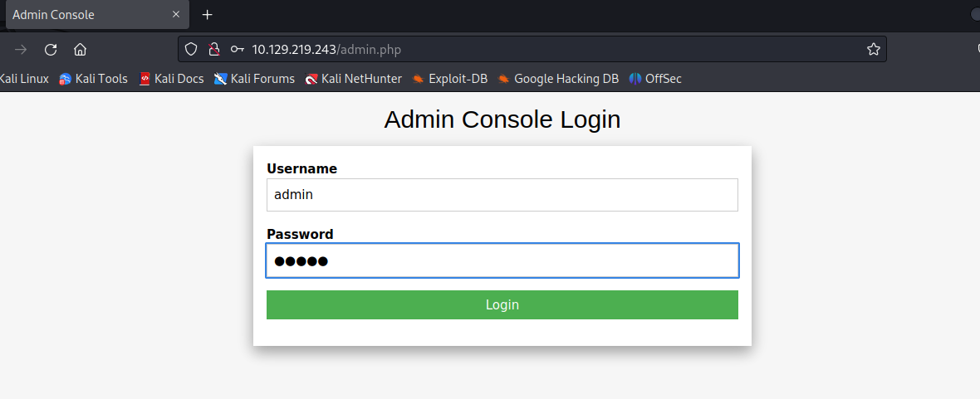Open a new browser tab

208,15
